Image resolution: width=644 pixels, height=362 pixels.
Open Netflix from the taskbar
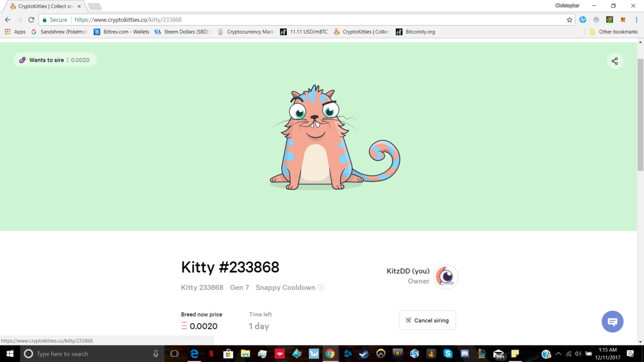211,353
